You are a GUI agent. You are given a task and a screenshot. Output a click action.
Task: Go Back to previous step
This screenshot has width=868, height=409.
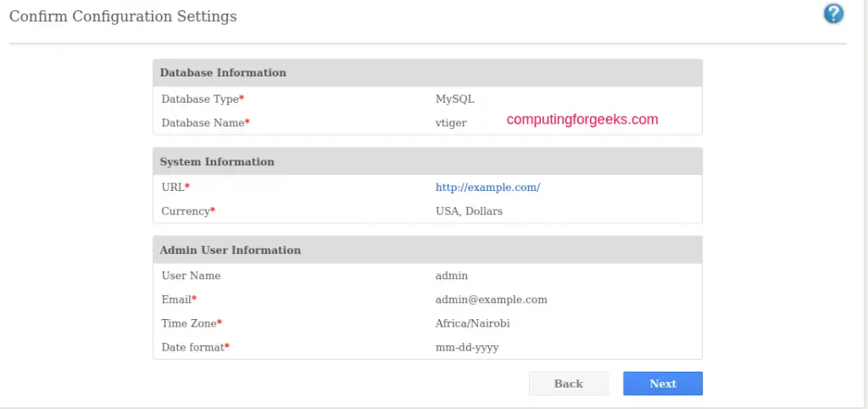click(x=569, y=384)
